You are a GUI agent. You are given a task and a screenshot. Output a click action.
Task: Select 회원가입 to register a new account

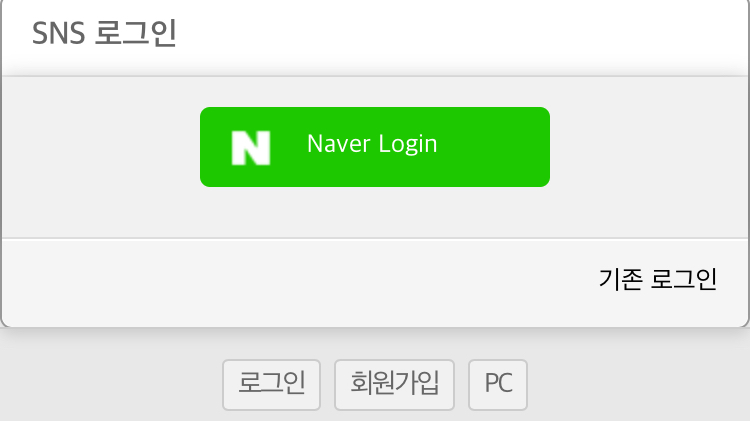394,385
